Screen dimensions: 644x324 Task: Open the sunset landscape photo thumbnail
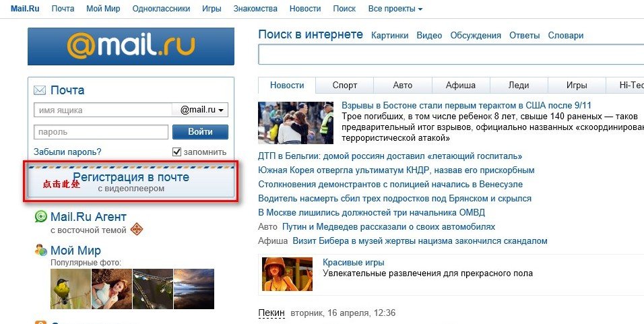pos(193,288)
